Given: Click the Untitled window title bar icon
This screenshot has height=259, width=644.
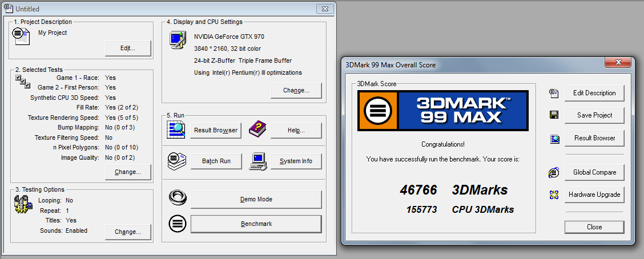Looking at the screenshot, I should point(8,8).
